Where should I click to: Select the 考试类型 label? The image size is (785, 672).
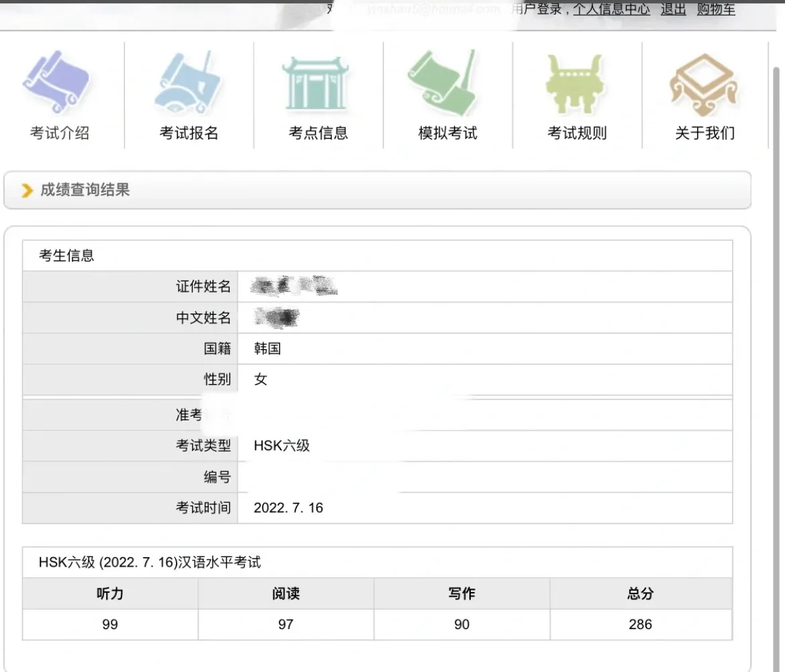[x=203, y=445]
